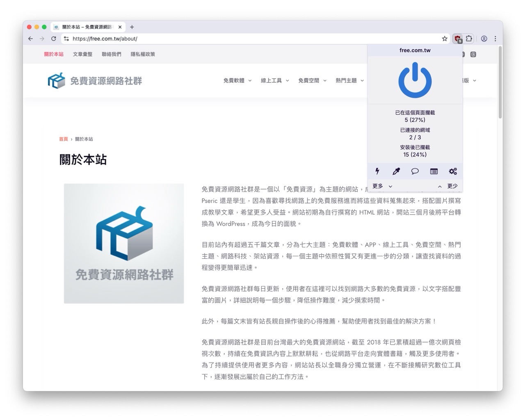
Task: Open the 線上工具 dropdown menu
Action: [x=275, y=81]
